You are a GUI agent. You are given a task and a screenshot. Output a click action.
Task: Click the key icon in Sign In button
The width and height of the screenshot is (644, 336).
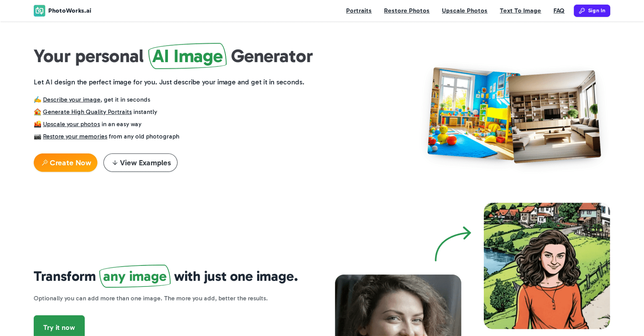pos(582,11)
